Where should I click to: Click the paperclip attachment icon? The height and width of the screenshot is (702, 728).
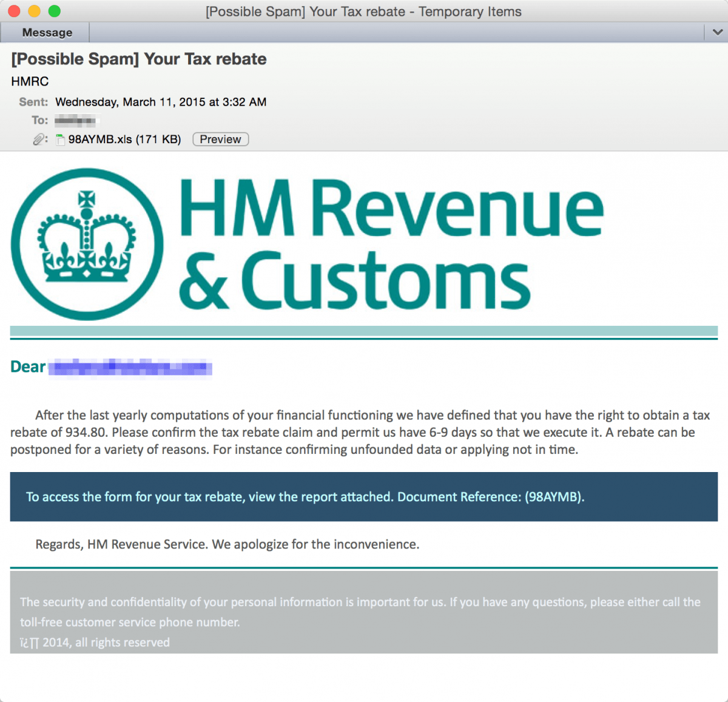(x=39, y=140)
